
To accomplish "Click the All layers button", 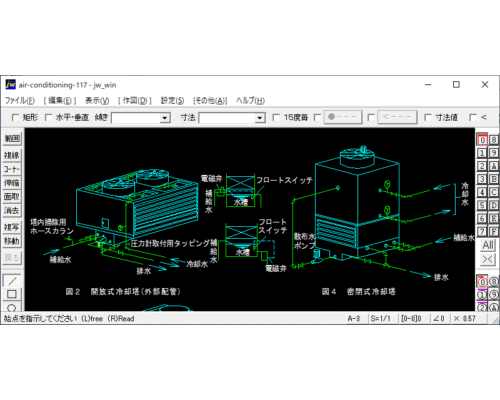I will [x=488, y=245].
